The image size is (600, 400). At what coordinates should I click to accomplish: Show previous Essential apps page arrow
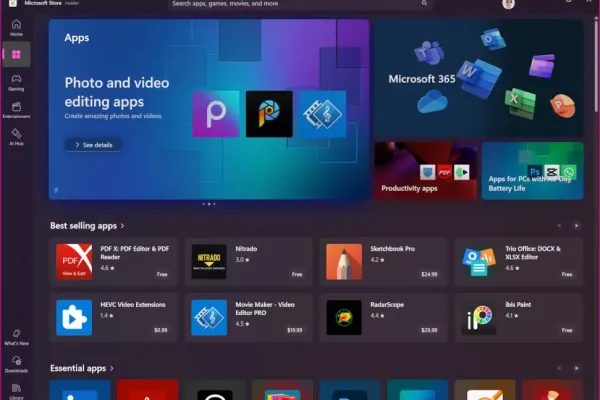[559, 368]
